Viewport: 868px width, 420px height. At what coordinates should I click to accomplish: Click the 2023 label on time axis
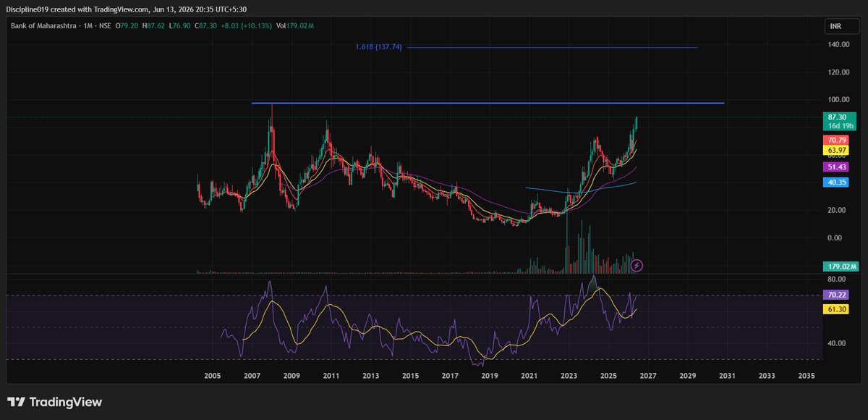tap(569, 376)
